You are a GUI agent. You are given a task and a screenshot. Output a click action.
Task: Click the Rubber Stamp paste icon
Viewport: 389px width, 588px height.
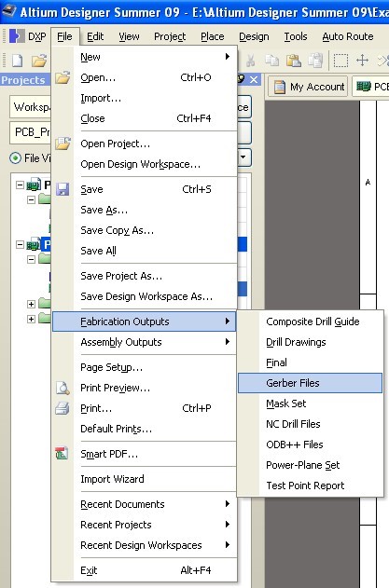[315, 60]
